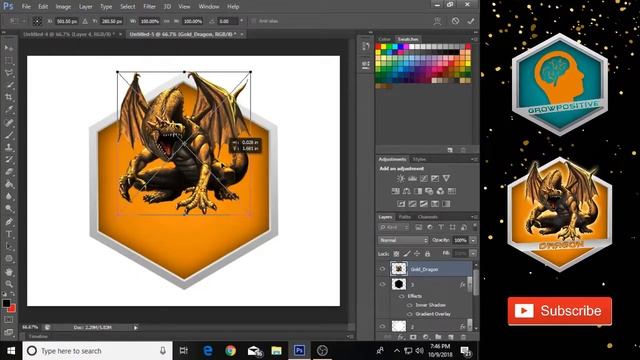Select the Path Selection tool
The width and height of the screenshot is (640, 360).
(x=9, y=247)
